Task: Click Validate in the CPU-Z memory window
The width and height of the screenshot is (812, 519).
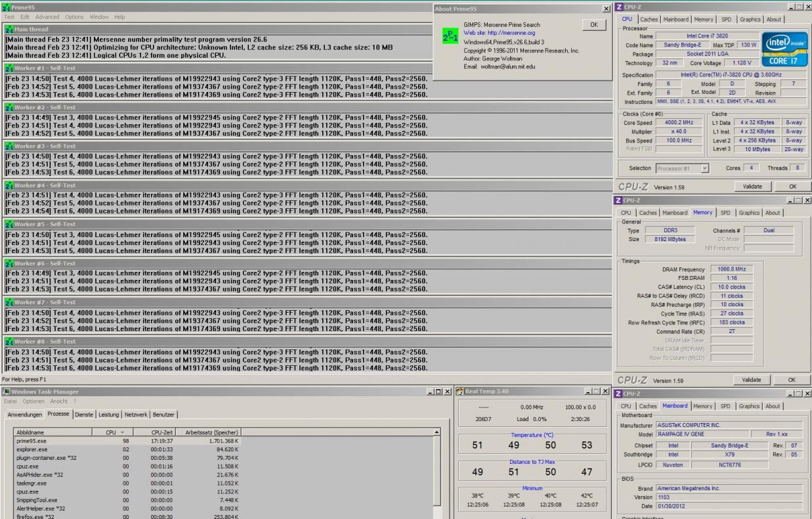Action: (x=752, y=380)
